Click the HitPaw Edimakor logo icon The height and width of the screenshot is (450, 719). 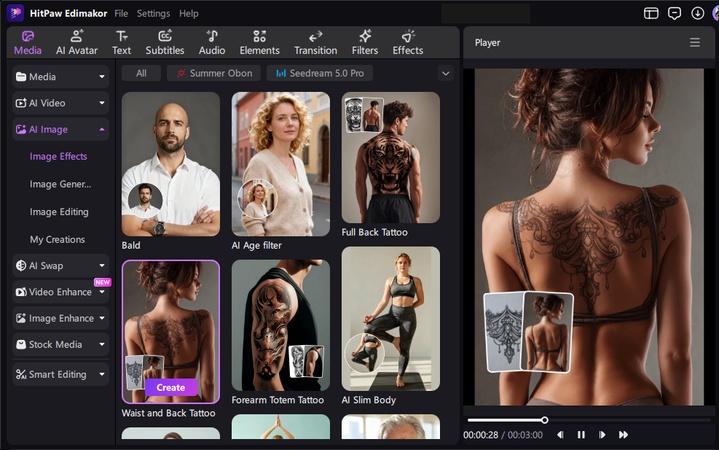pyautogui.click(x=15, y=13)
